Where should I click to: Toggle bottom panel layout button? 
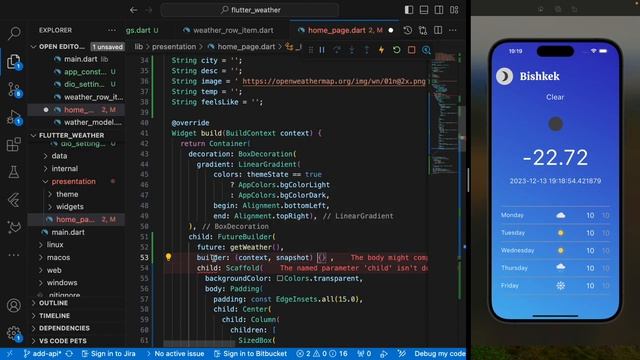(424, 10)
